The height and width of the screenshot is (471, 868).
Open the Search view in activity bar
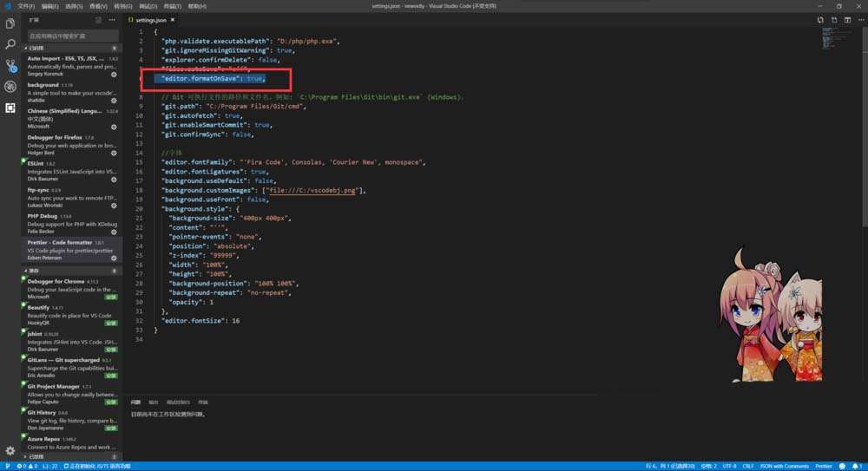tap(10, 44)
